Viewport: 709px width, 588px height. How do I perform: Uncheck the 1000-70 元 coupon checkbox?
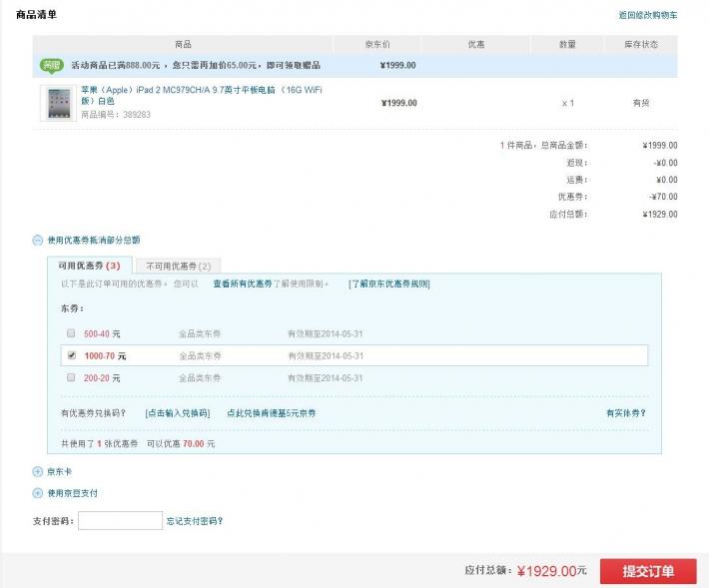[71, 355]
